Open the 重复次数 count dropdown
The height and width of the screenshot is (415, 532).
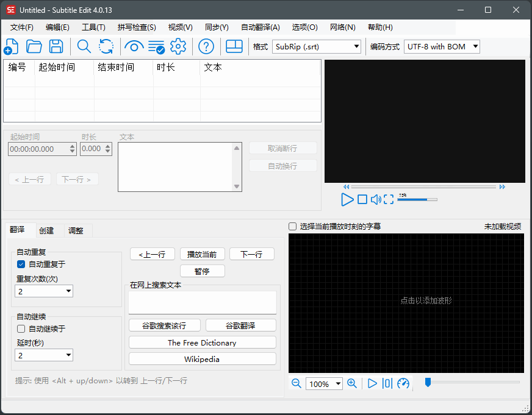click(43, 291)
